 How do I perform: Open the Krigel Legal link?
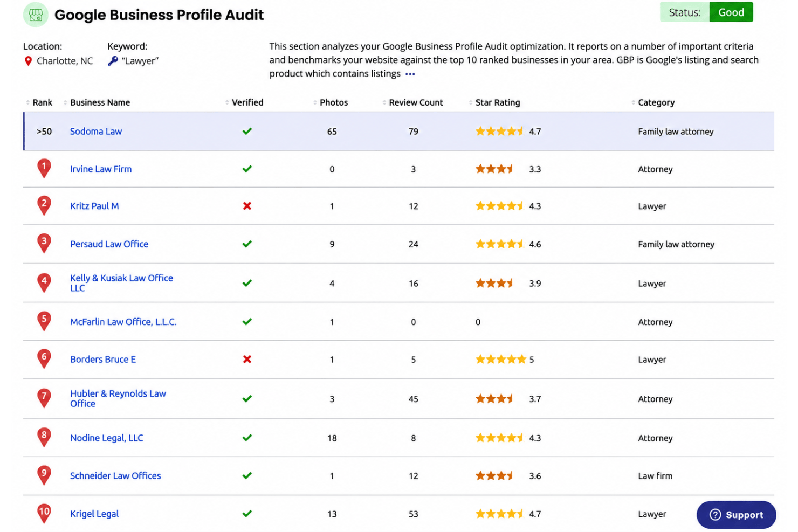click(94, 514)
